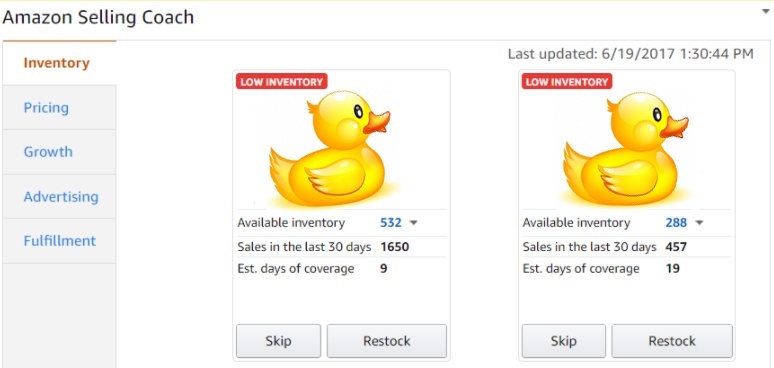Open the Fulfillment tab
Screen dimensions: 774x368
[x=59, y=241]
